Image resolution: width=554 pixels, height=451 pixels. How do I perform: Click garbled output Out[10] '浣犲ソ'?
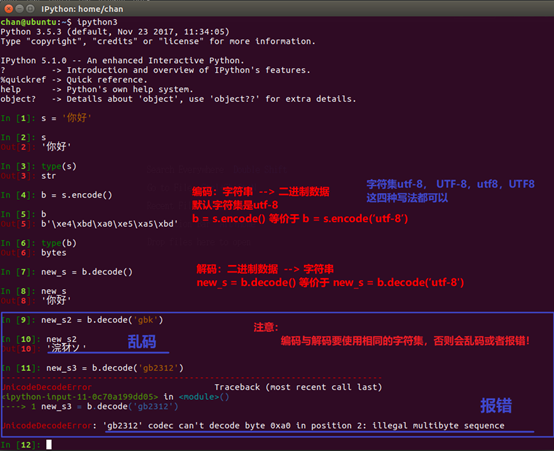pyautogui.click(x=43, y=348)
